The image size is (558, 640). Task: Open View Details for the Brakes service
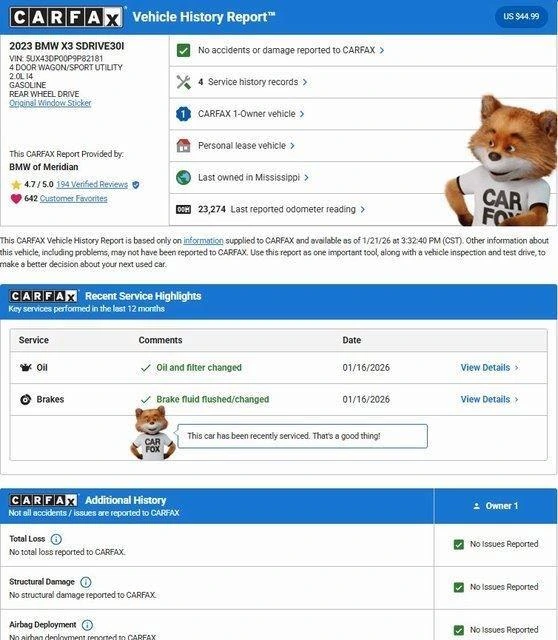489,400
